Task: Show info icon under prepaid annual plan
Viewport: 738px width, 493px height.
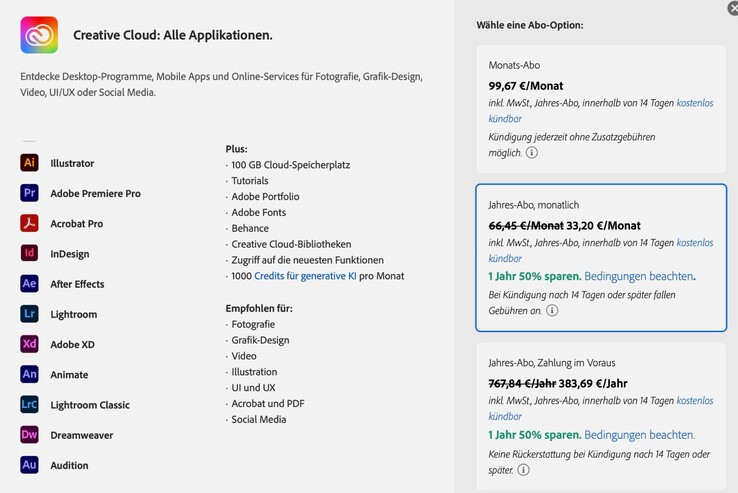Action: (x=524, y=470)
